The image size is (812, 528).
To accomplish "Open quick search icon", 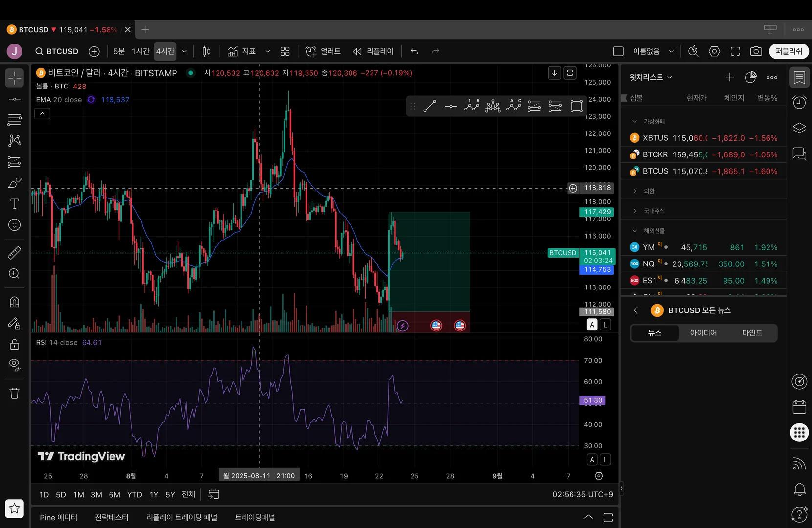I will 693,51.
